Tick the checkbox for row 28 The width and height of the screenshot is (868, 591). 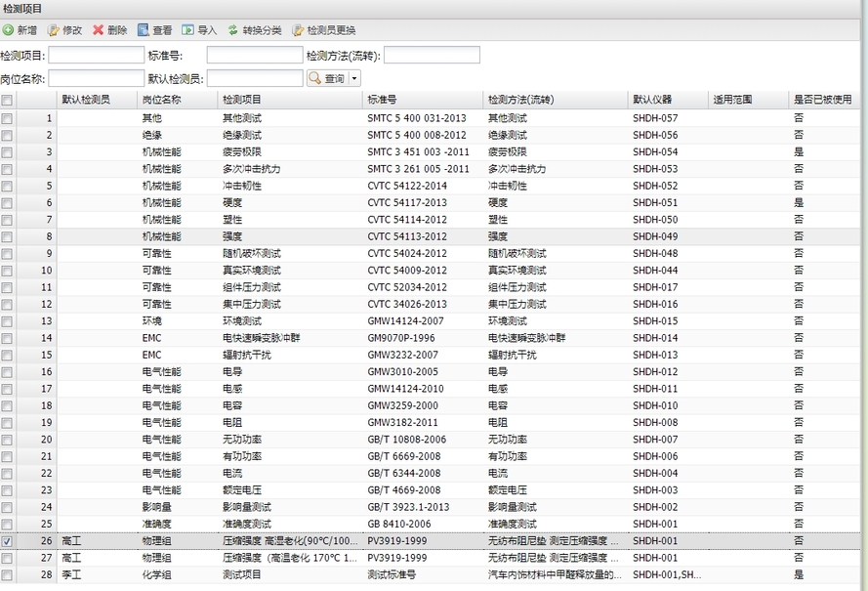pyautogui.click(x=7, y=574)
